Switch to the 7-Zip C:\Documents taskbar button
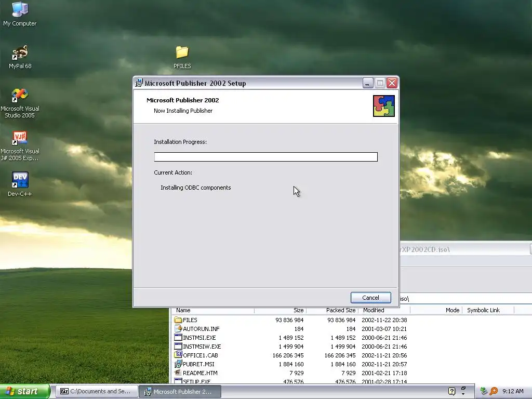The height and width of the screenshot is (399, 532). [97, 392]
